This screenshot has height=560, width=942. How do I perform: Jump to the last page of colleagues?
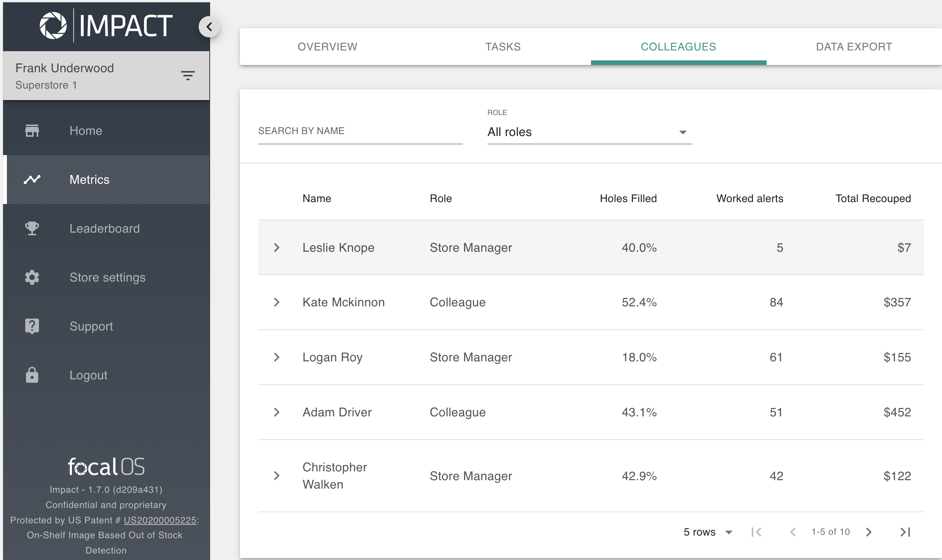tap(904, 531)
